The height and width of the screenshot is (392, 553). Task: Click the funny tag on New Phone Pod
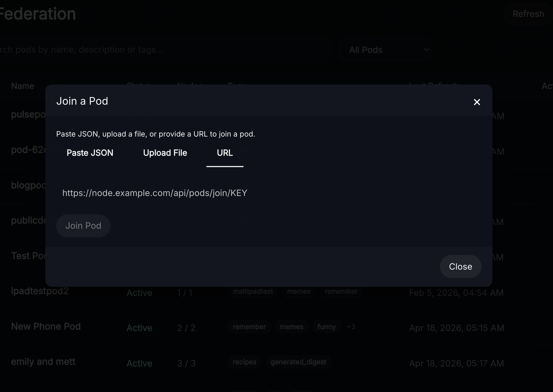pyautogui.click(x=326, y=327)
